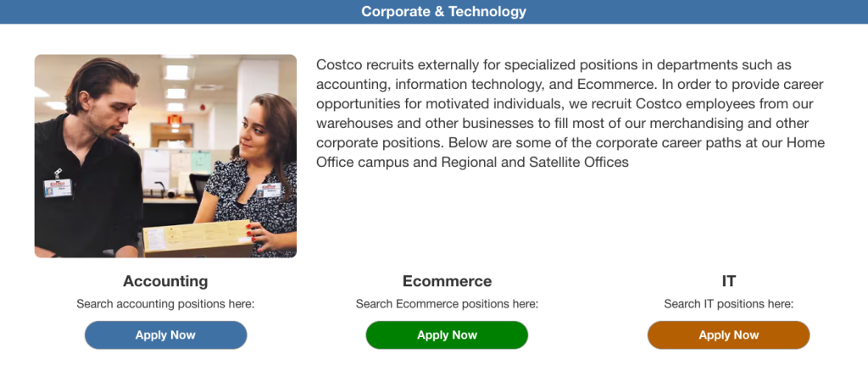The height and width of the screenshot is (376, 868).
Task: Open the employee photo thumbnail
Action: click(165, 156)
